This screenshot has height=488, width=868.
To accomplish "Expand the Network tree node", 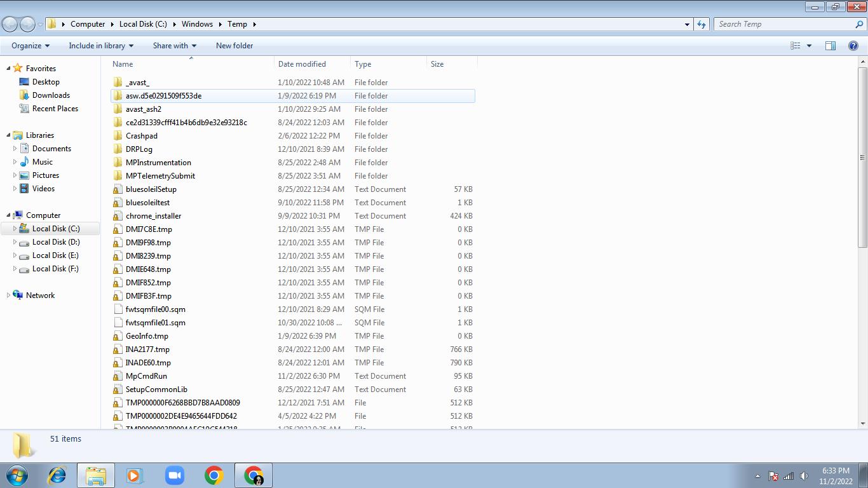I will [x=9, y=295].
